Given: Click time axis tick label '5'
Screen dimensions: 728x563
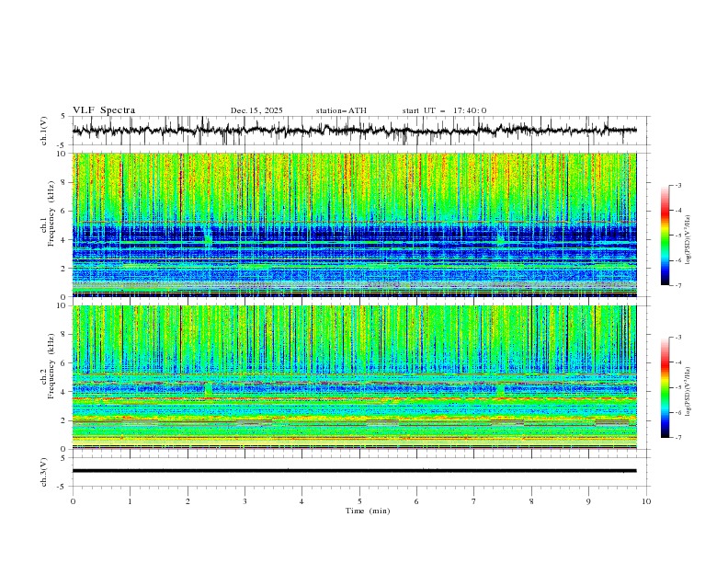Looking at the screenshot, I should 359,501.
